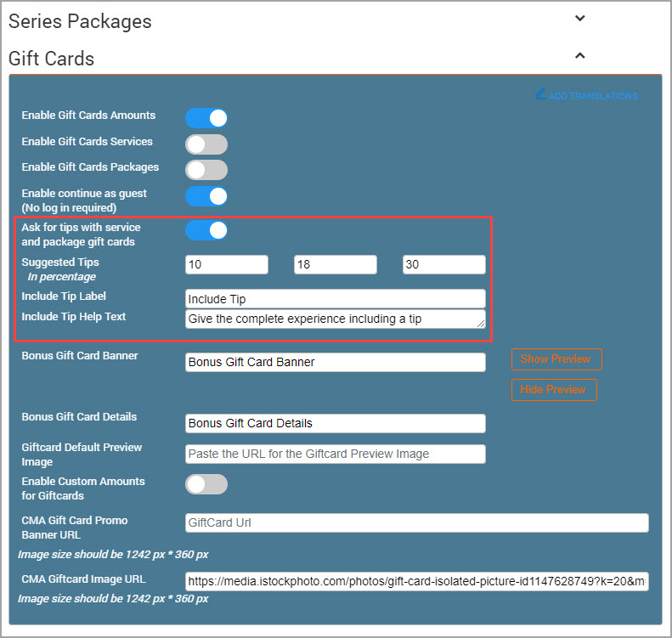Image resolution: width=672 pixels, height=638 pixels.
Task: Click the resize grip of the help text box
Action: 481,325
